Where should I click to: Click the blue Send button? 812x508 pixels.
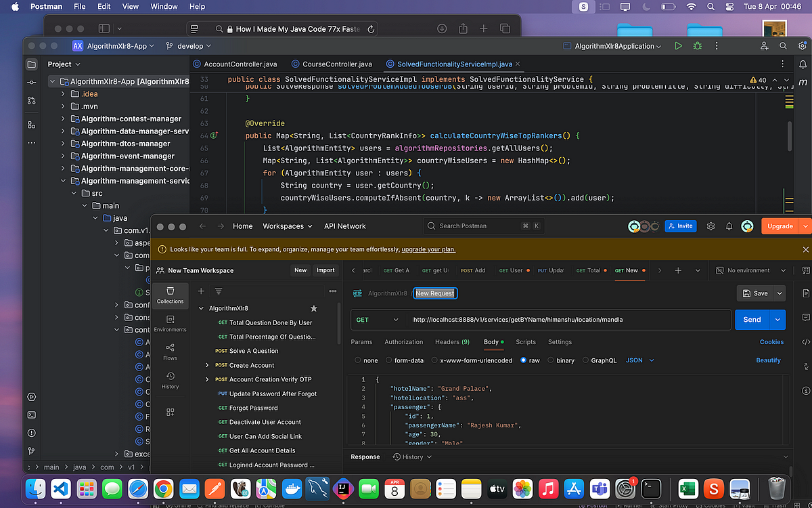752,320
